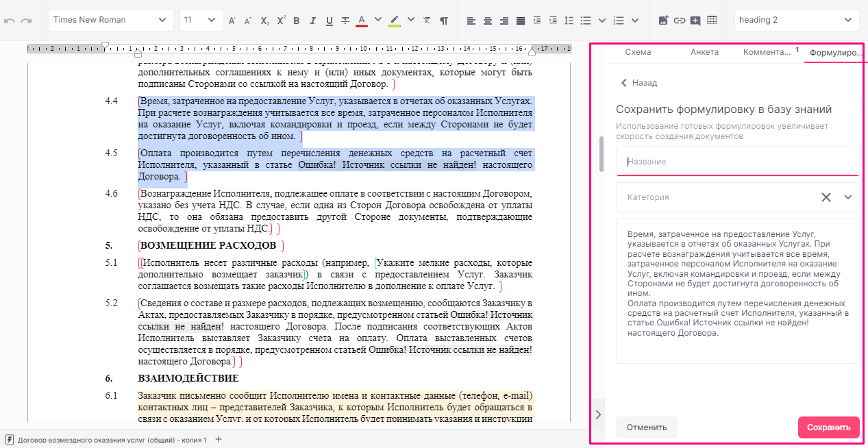Click the Сохранить button
The height and width of the screenshot is (448, 868).
828,427
